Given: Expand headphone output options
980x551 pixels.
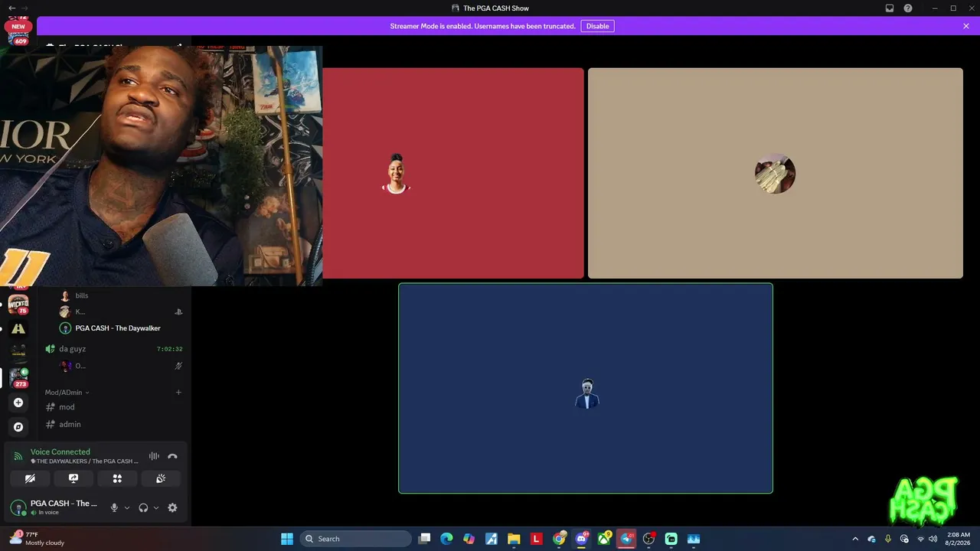Looking at the screenshot, I should [156, 507].
